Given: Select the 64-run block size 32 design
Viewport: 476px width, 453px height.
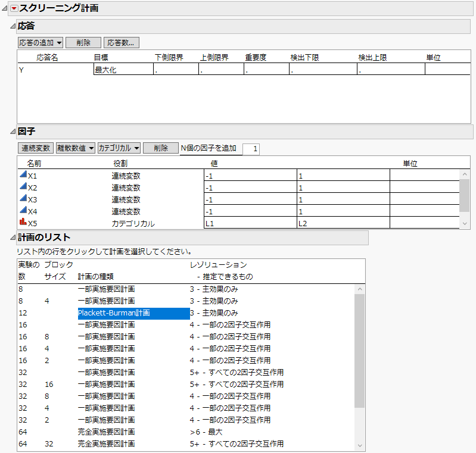Looking at the screenshot, I should (185, 443).
